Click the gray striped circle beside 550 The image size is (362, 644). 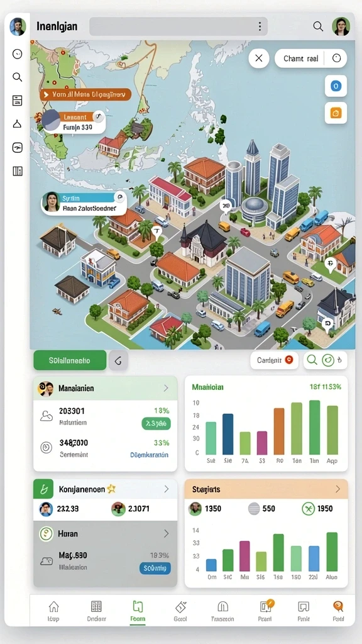tap(255, 509)
